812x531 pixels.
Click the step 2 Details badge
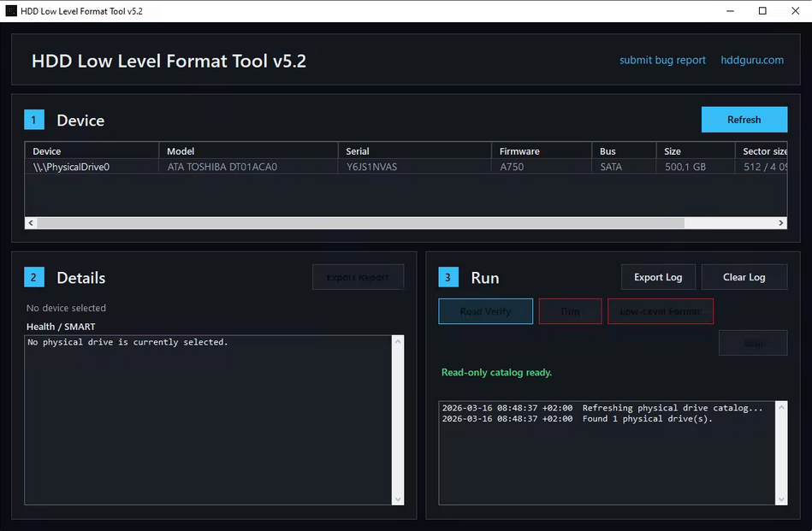tap(34, 277)
